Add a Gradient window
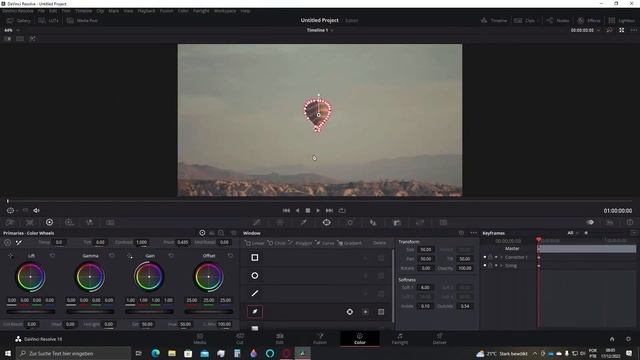This screenshot has height=360, width=640. (350, 243)
